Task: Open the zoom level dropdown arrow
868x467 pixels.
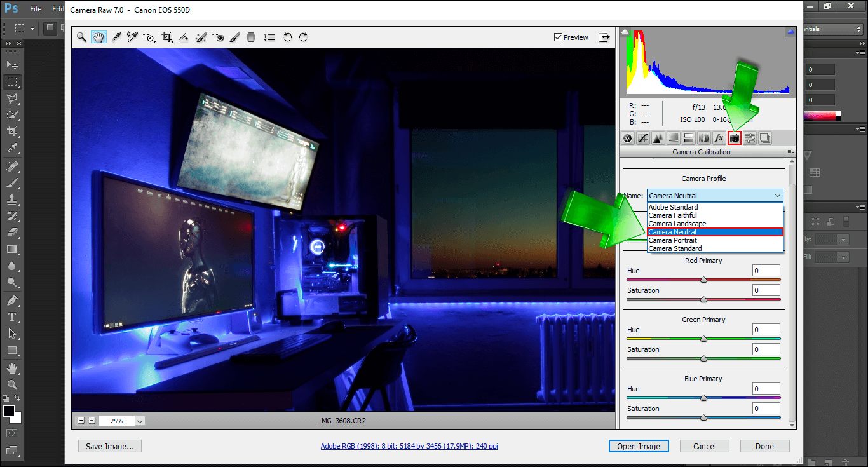Action: (140, 421)
